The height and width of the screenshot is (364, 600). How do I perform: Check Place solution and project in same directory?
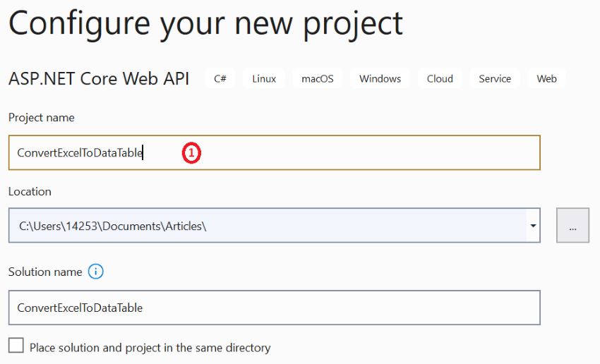pos(16,345)
